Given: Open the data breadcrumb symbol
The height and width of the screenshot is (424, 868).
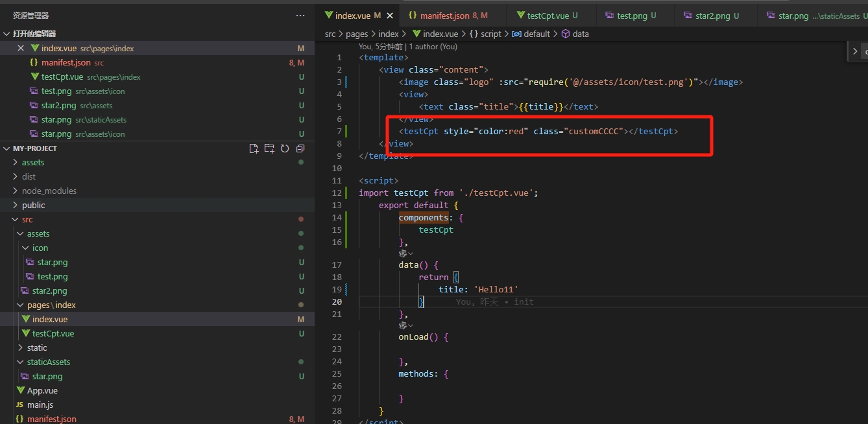Looking at the screenshot, I should [x=575, y=34].
